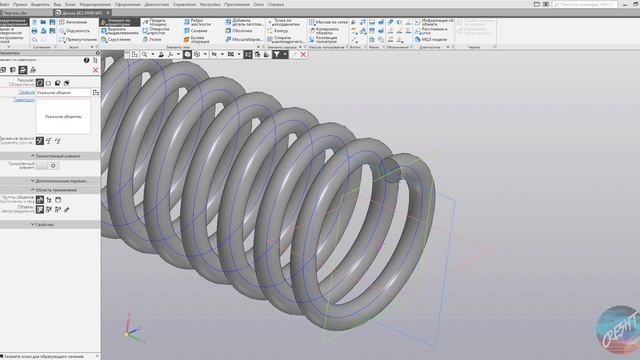Click the Сечение tool
Screen dimensions: 640x360
(195, 31)
